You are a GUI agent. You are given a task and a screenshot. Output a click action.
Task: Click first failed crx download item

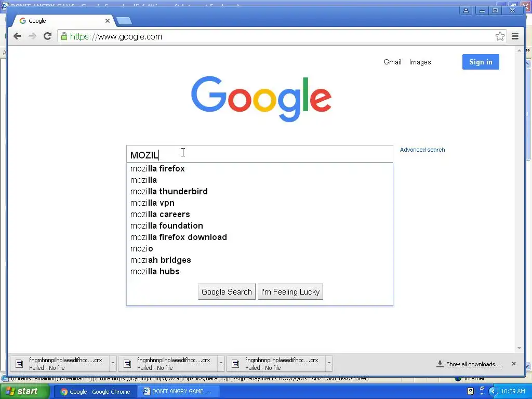(x=60, y=364)
